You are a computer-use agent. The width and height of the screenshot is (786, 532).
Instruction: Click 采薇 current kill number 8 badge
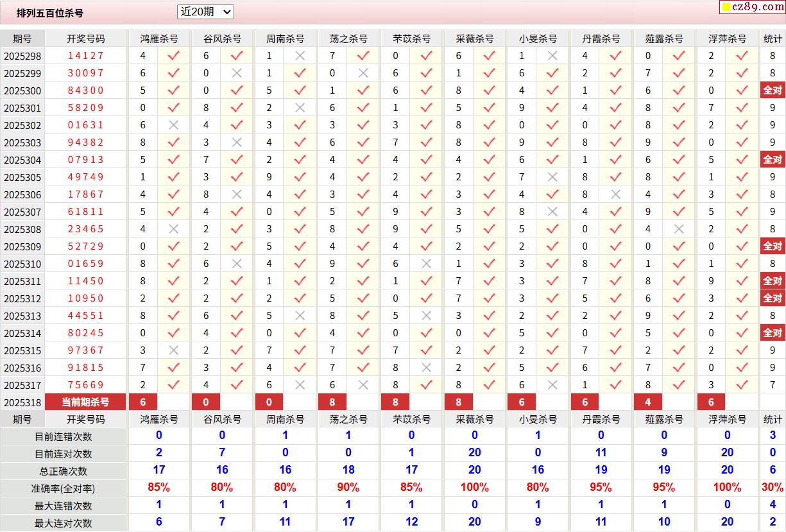[x=459, y=402]
